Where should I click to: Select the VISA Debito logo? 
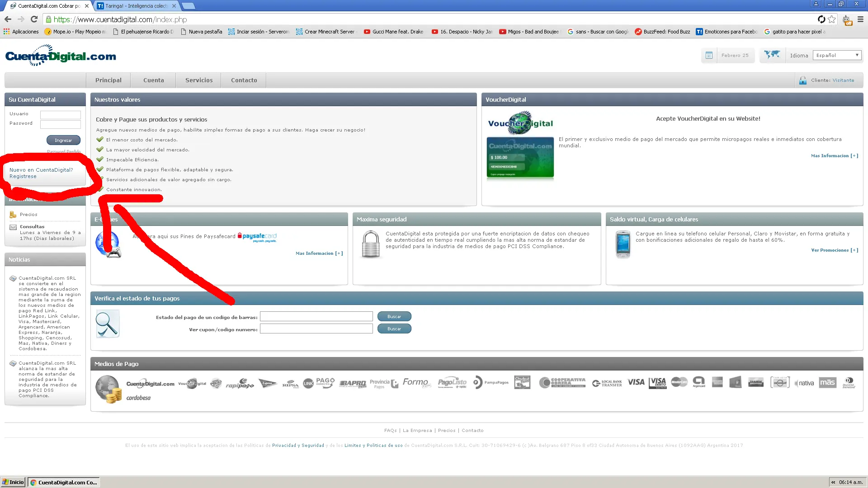pyautogui.click(x=658, y=383)
